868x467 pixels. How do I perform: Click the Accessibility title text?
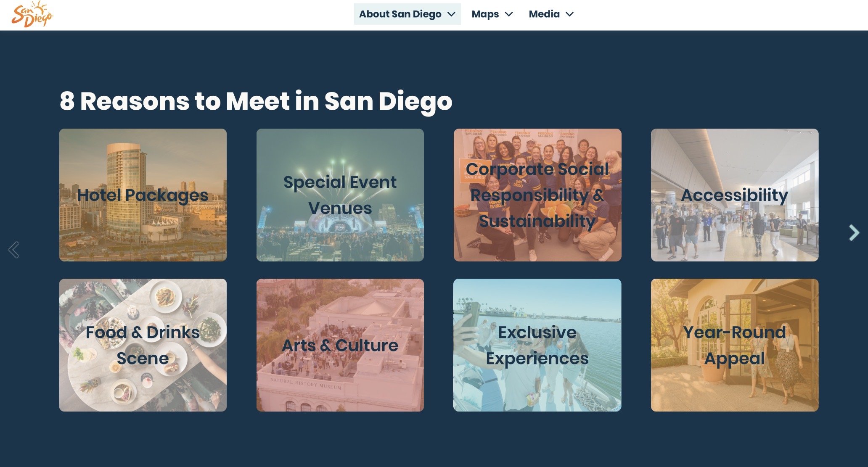point(735,195)
